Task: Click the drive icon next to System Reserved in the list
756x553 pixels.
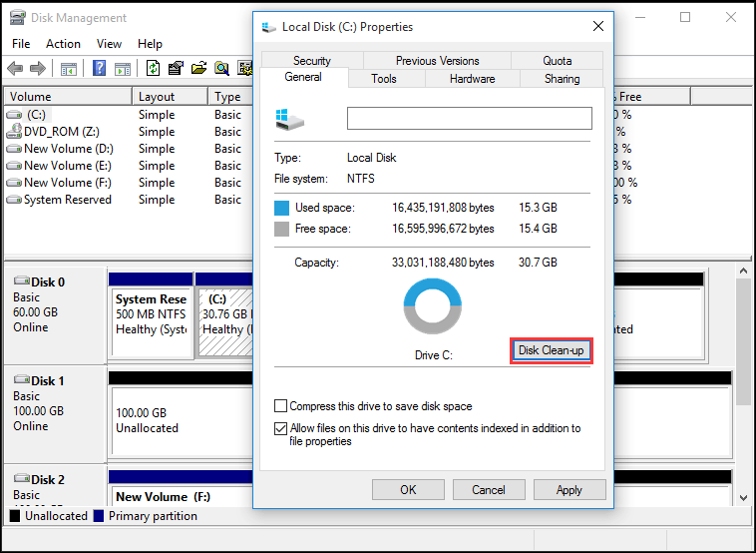Action: click(14, 200)
